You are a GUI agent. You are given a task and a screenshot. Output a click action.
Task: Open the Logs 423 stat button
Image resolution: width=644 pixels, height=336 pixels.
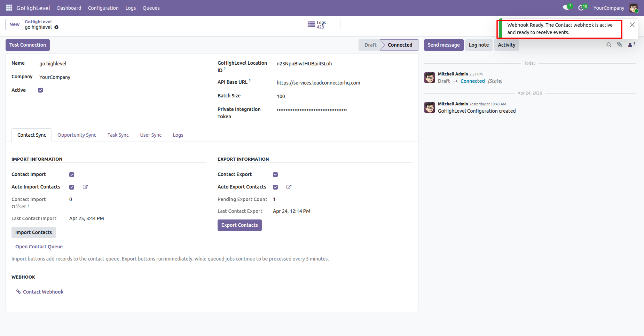coord(322,25)
